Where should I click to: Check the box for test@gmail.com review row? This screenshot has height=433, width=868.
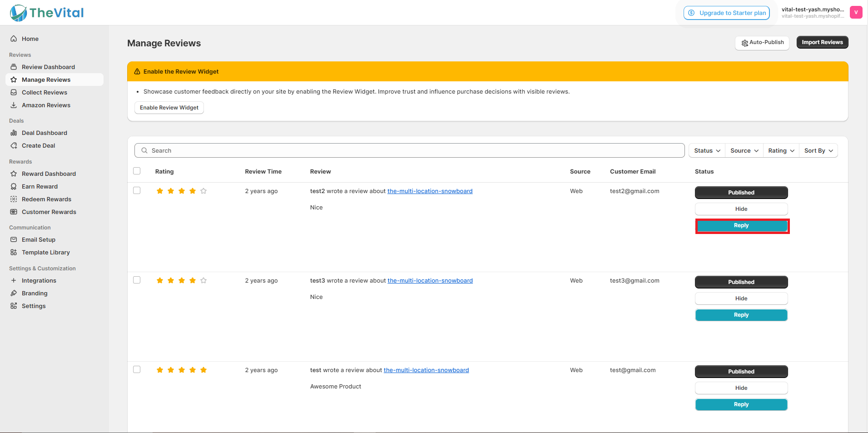(x=137, y=369)
